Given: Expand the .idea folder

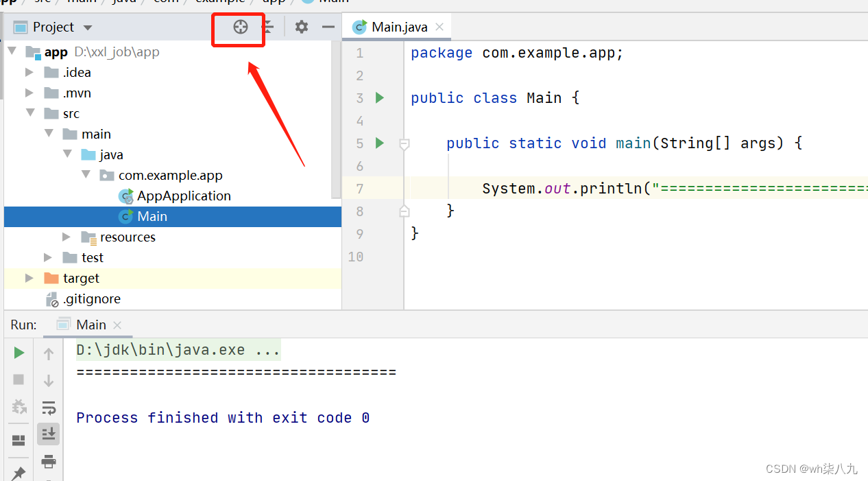Looking at the screenshot, I should pos(29,73).
